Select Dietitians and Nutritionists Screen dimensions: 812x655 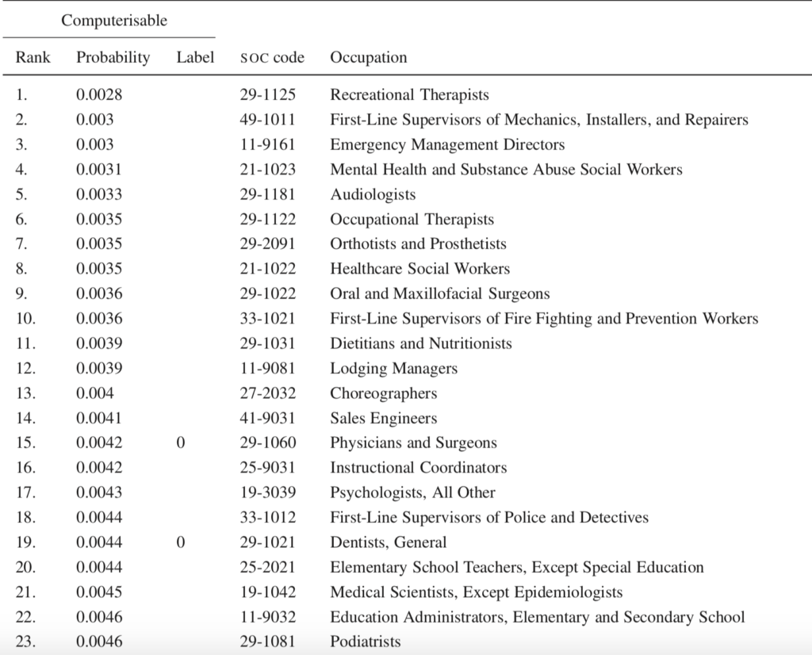[421, 343]
